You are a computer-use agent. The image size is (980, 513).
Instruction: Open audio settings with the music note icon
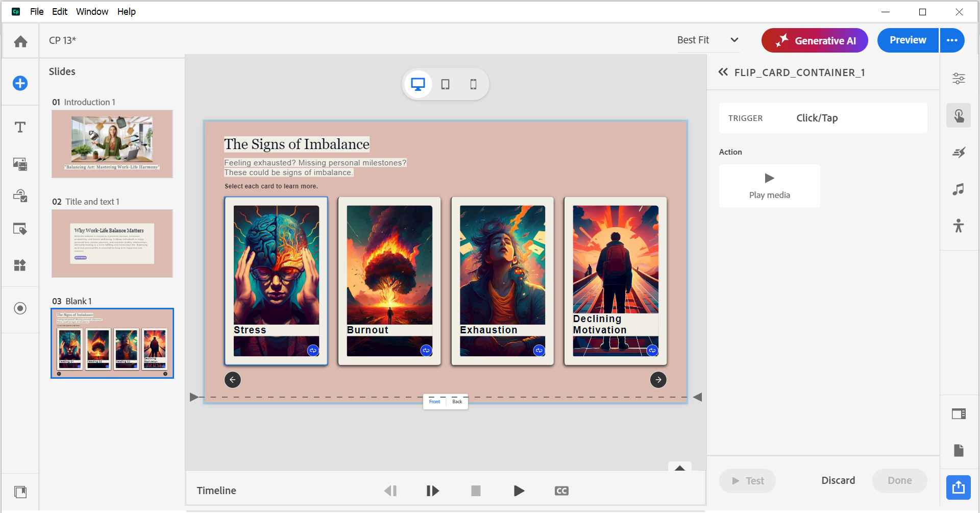tap(958, 189)
